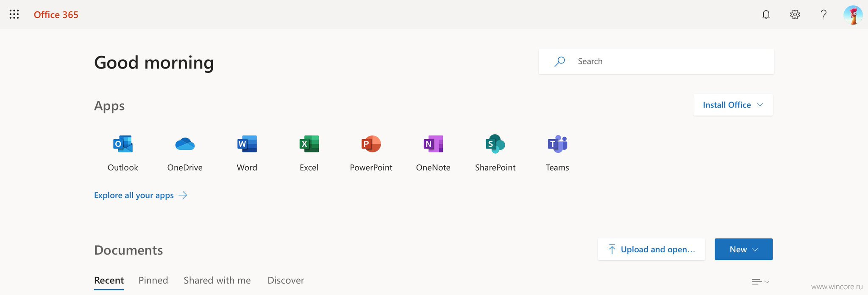Open the app launcher waffle menu
868x295 pixels.
click(14, 14)
